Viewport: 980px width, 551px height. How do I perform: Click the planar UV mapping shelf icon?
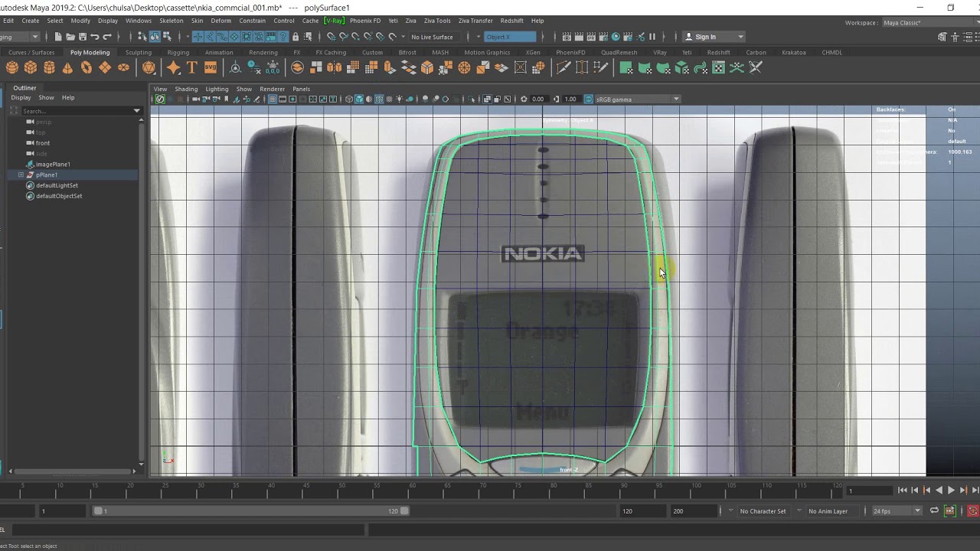[x=626, y=67]
